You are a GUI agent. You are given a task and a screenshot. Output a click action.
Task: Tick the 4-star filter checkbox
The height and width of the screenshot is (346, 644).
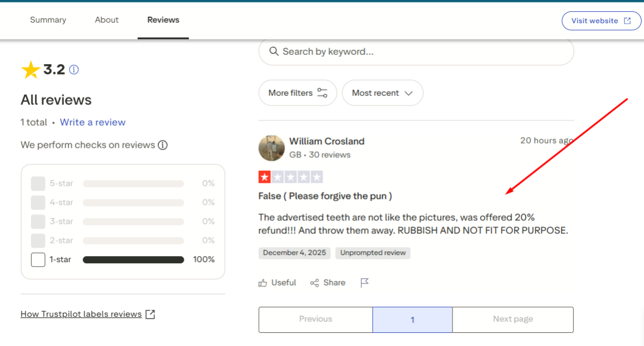tap(38, 202)
